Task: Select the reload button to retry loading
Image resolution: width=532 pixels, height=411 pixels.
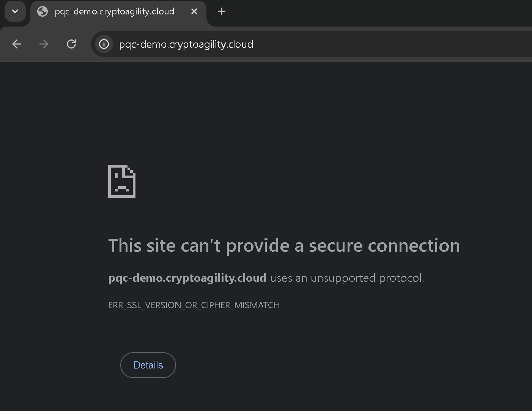Action: pos(71,44)
